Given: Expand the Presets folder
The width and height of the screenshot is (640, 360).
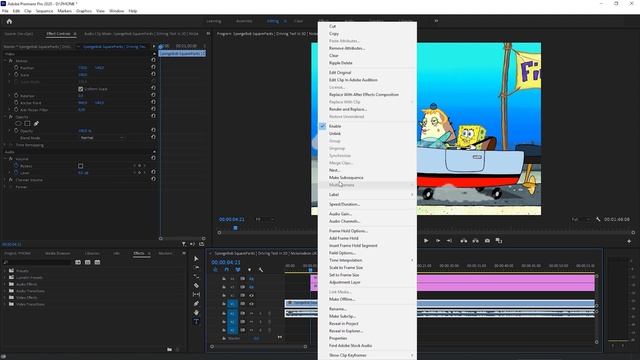Looking at the screenshot, I should click(5, 271).
